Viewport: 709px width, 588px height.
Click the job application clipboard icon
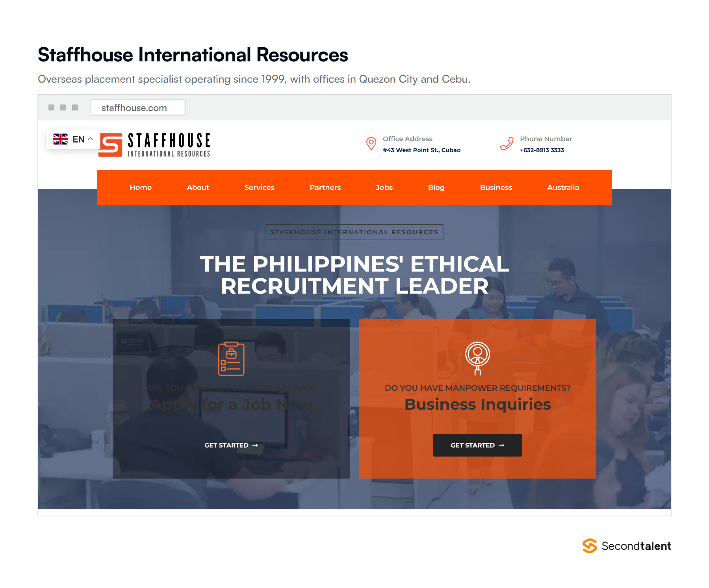pyautogui.click(x=231, y=359)
